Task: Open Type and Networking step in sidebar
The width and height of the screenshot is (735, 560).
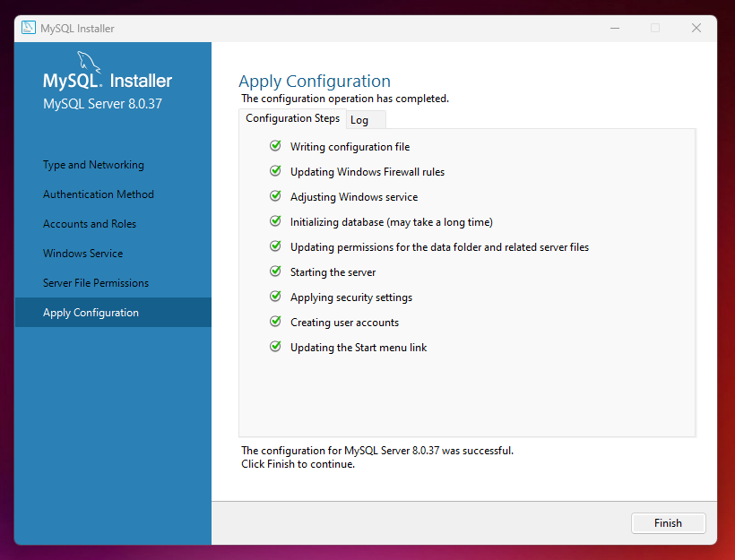Action: 93,165
